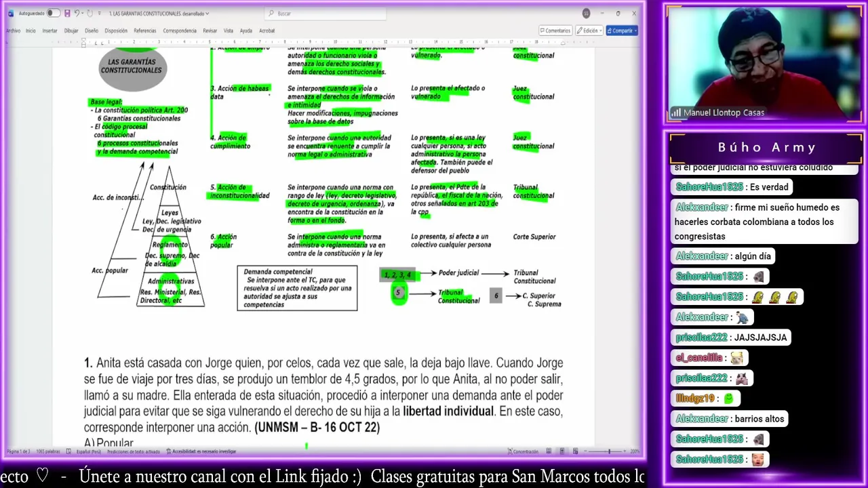Click the Concentración focus mode button
The width and height of the screenshot is (868, 488).
(522, 451)
